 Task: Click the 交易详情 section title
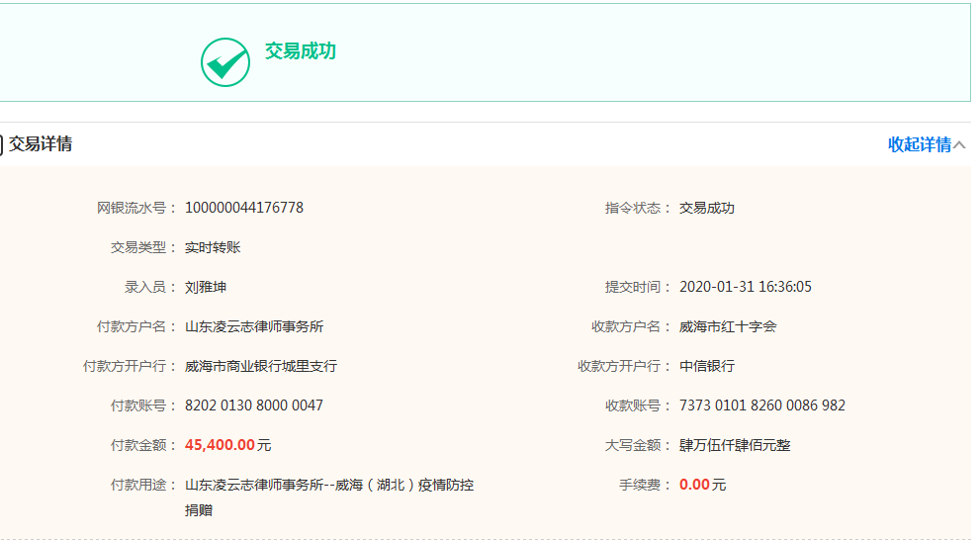point(41,144)
